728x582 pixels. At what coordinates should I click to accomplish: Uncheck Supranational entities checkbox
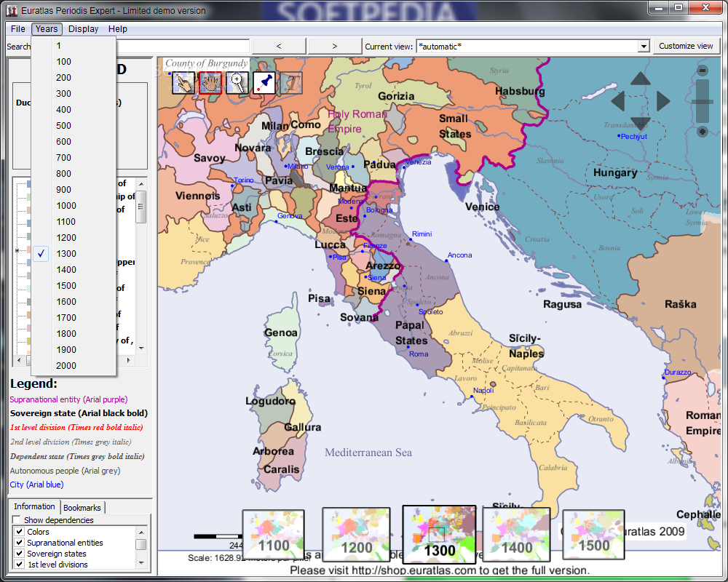[20, 542]
